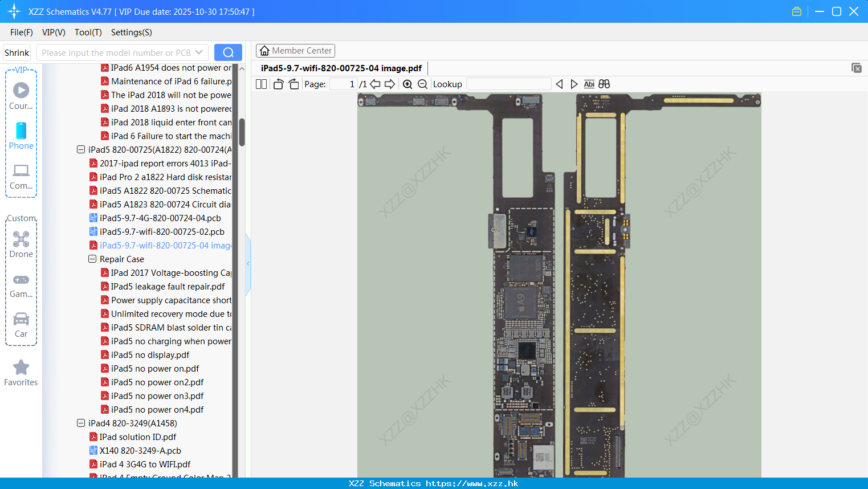
Task: Toggle Abi whole-word match option
Action: [589, 84]
